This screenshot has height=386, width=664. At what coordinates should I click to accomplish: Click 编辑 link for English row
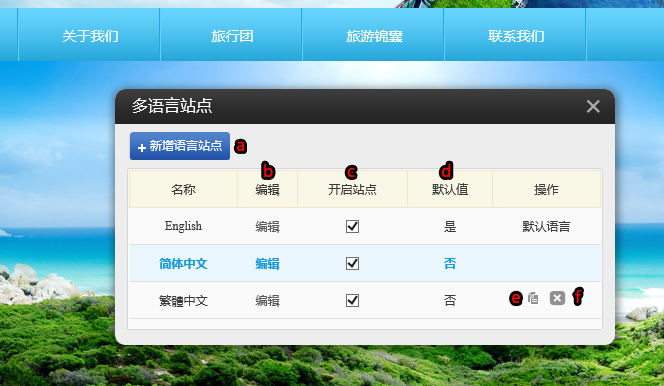(x=267, y=227)
